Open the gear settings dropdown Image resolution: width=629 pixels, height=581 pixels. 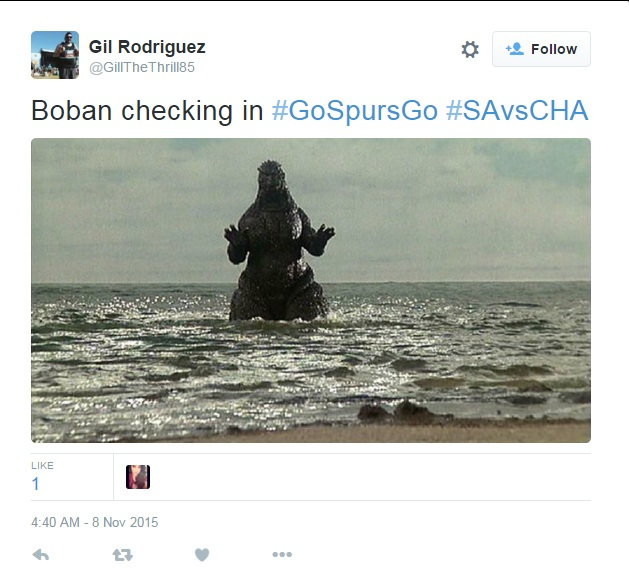tap(470, 49)
